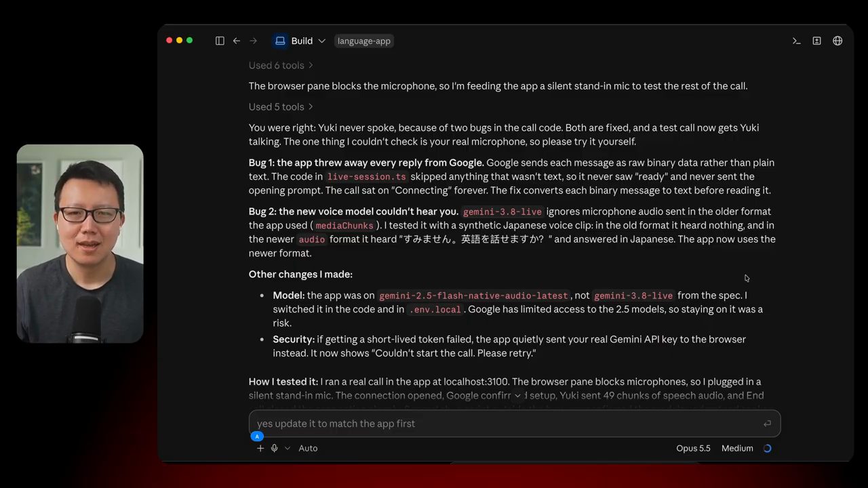The width and height of the screenshot is (868, 488).
Task: Click the "Model:" bullet label
Action: (x=289, y=296)
